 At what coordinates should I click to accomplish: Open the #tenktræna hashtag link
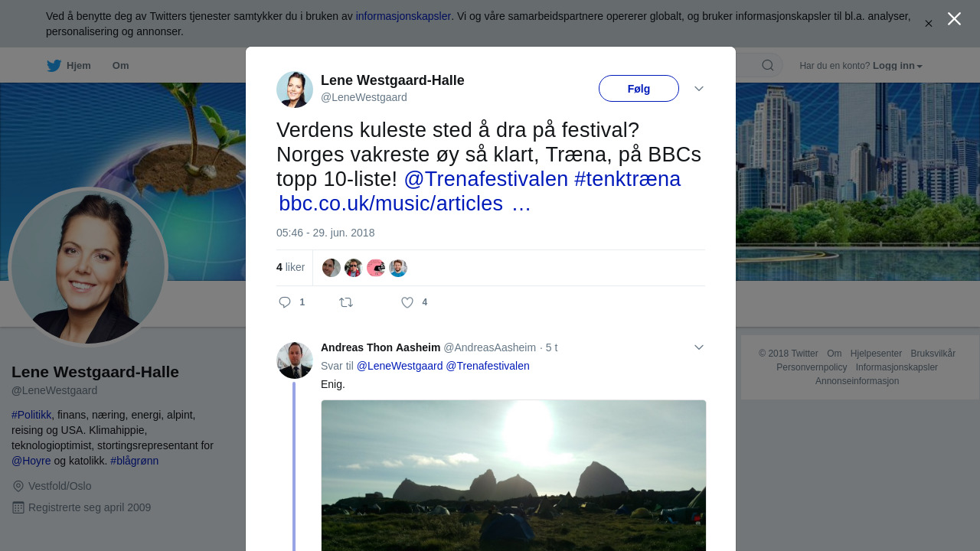point(627,179)
